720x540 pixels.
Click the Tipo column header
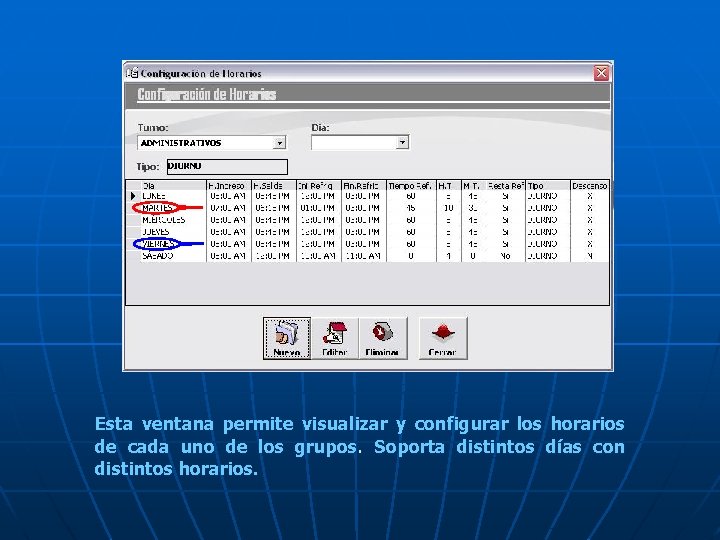tap(547, 186)
